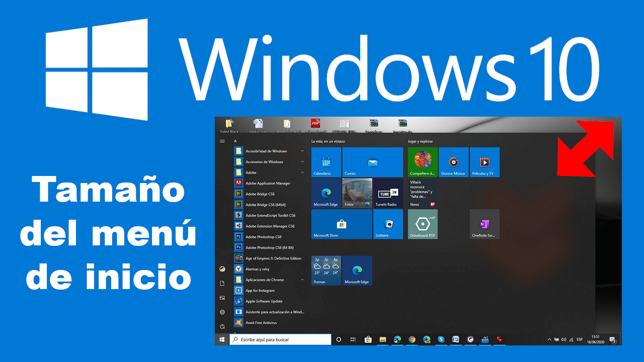
Task: Open the Solitaire tile
Action: pos(388,224)
